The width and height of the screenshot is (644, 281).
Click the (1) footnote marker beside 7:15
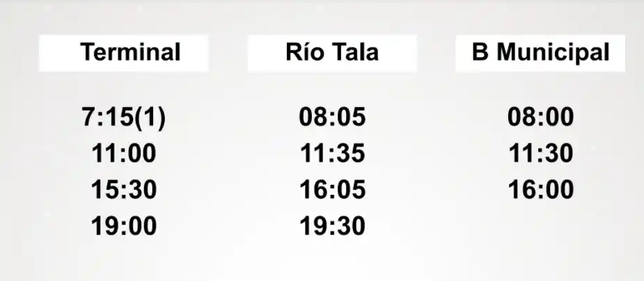click(x=150, y=118)
